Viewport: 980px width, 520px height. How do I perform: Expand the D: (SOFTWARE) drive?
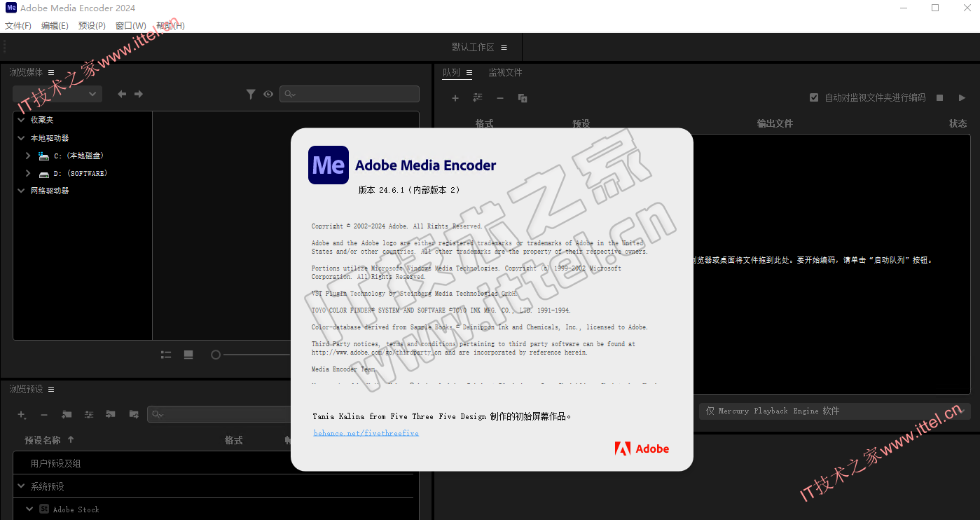pos(28,173)
